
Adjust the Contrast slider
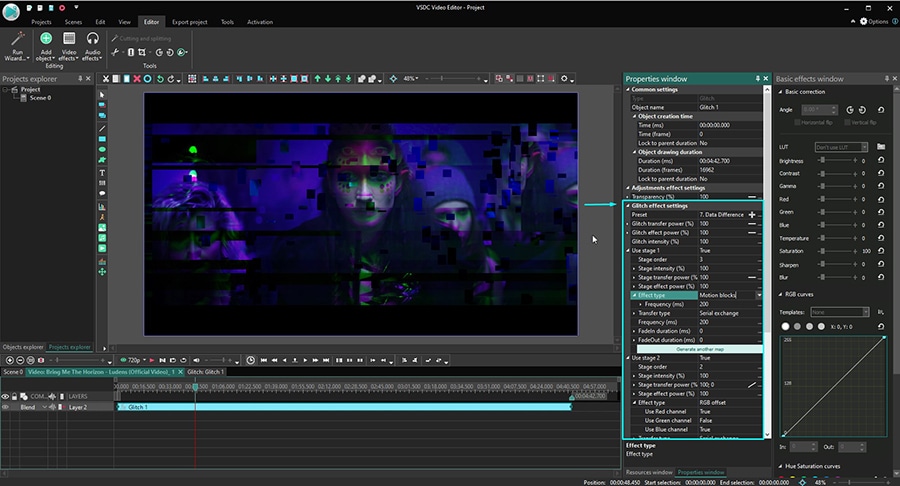(x=839, y=173)
